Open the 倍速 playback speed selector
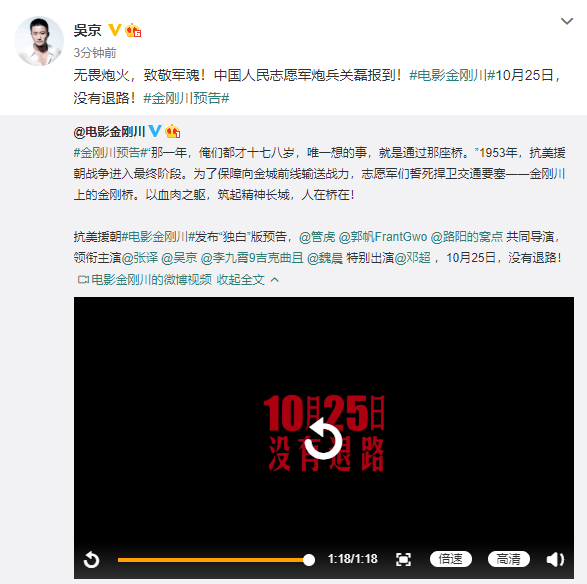Screen dimensions: 587x584 [x=451, y=559]
